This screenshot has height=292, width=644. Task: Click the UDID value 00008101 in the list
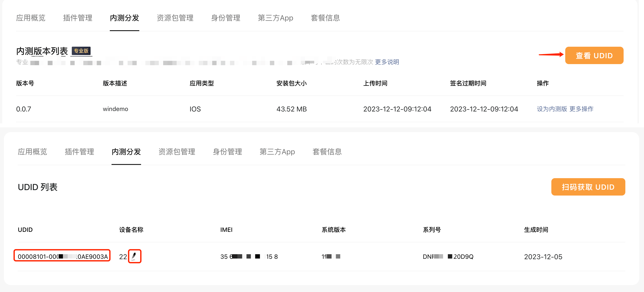(x=62, y=256)
